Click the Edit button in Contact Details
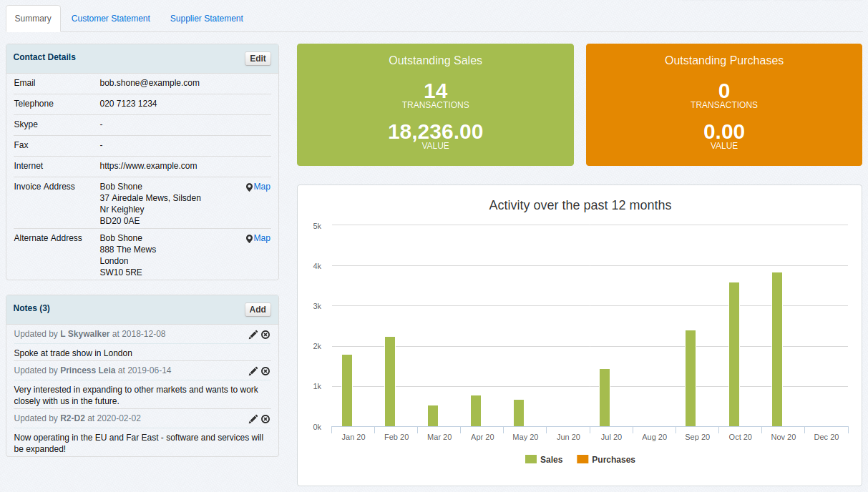Image resolution: width=868 pixels, height=492 pixels. click(x=258, y=59)
